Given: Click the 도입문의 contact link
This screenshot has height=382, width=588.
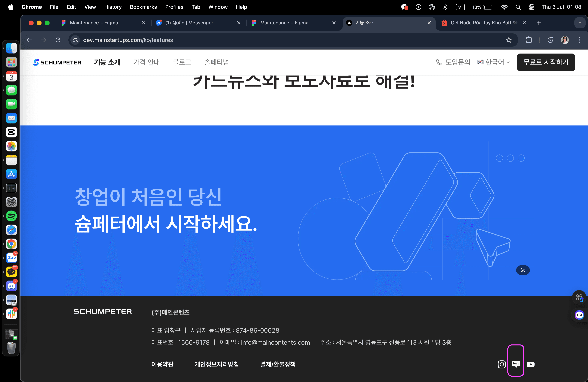Looking at the screenshot, I should 453,62.
